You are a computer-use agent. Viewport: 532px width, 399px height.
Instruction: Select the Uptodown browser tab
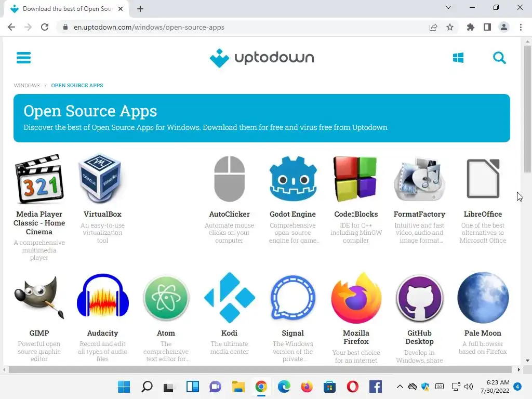pyautogui.click(x=66, y=9)
